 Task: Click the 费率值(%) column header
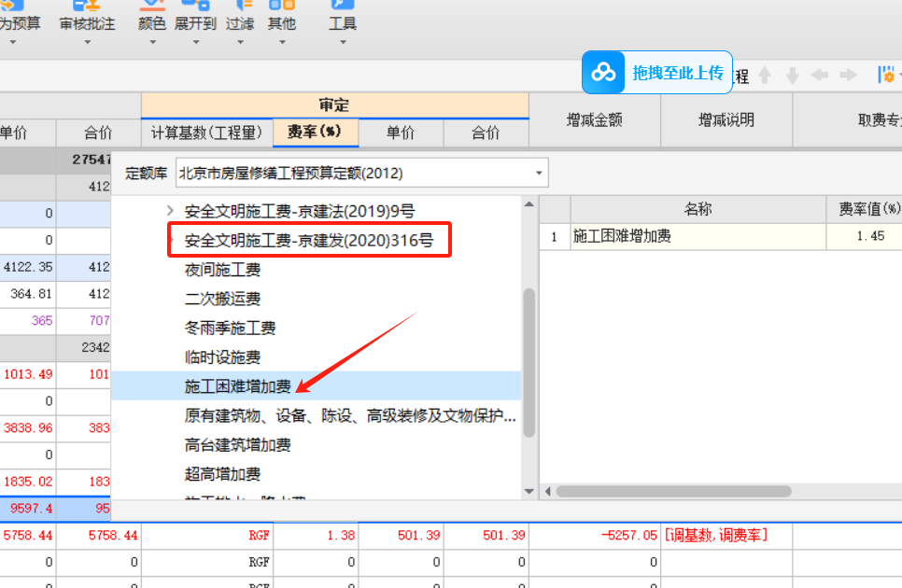coord(865,209)
